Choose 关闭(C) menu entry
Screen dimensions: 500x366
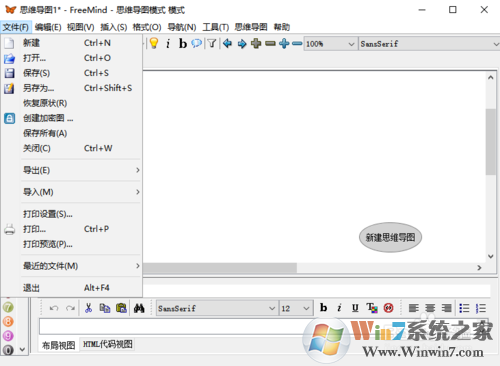click(72, 148)
